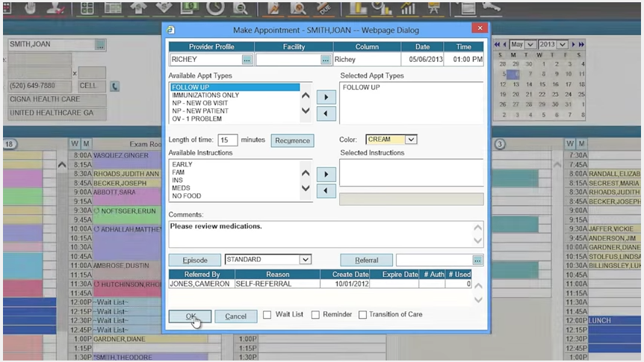Image resolution: width=644 pixels, height=362 pixels.
Task: Tick the Transition of Care checkbox
Action: 362,315
